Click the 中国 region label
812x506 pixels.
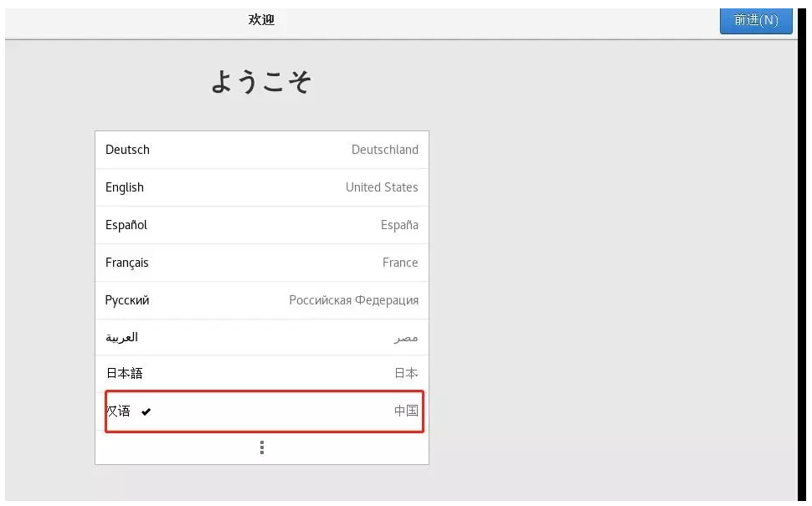(406, 411)
